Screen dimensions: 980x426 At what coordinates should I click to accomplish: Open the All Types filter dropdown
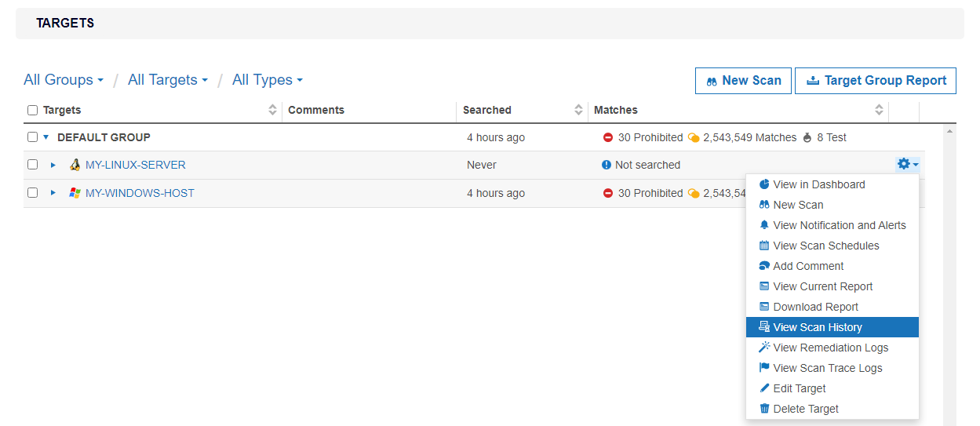(x=267, y=80)
